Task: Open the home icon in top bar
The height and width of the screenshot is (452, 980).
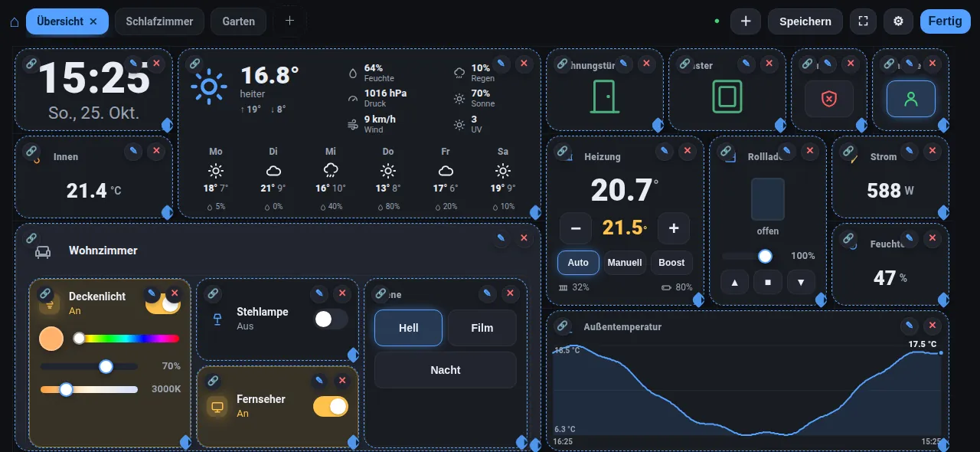Action: pyautogui.click(x=14, y=21)
